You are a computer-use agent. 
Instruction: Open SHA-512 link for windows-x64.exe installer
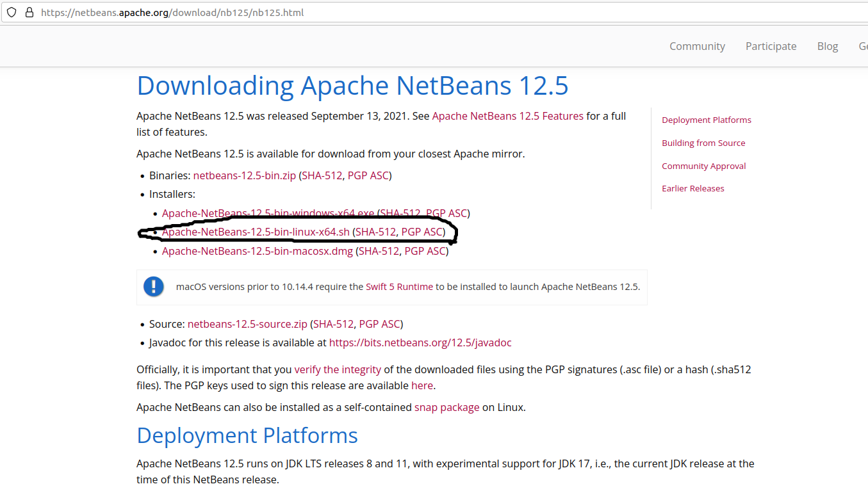[x=400, y=213]
